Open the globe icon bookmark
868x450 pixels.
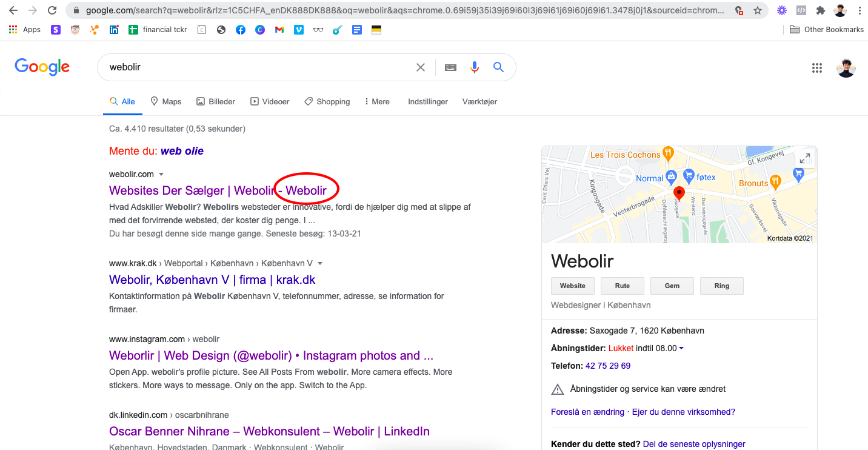tap(221, 29)
